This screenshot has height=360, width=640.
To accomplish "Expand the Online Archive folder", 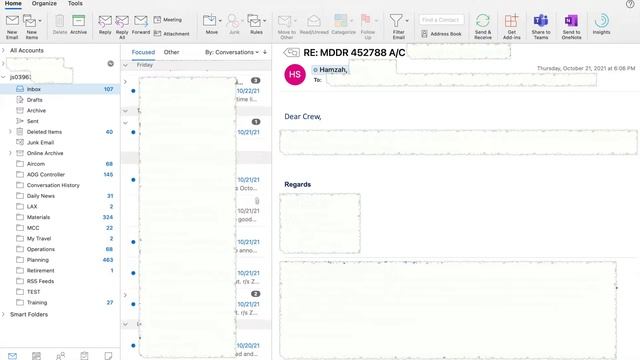I will (10, 153).
